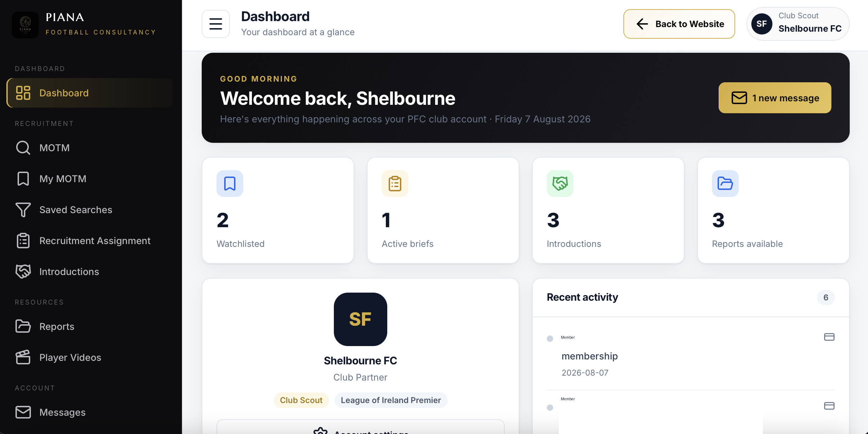Click the My MOTM bookmark icon
The image size is (868, 434).
pyautogui.click(x=23, y=179)
